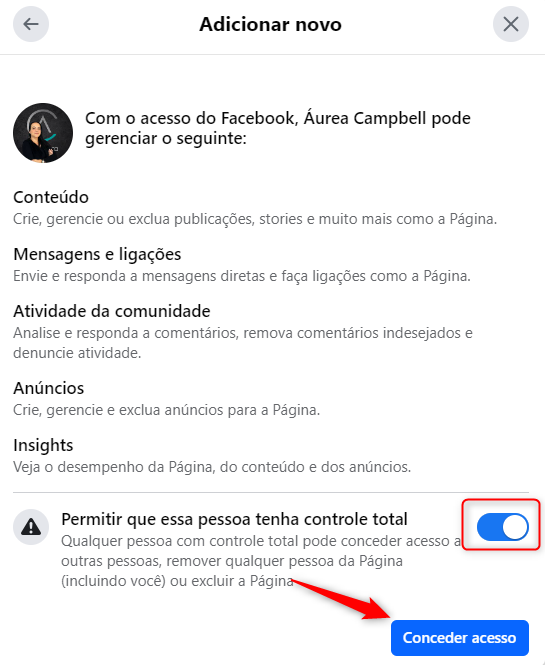
Task: Click the Anúncios permission heading
Action: (x=48, y=388)
